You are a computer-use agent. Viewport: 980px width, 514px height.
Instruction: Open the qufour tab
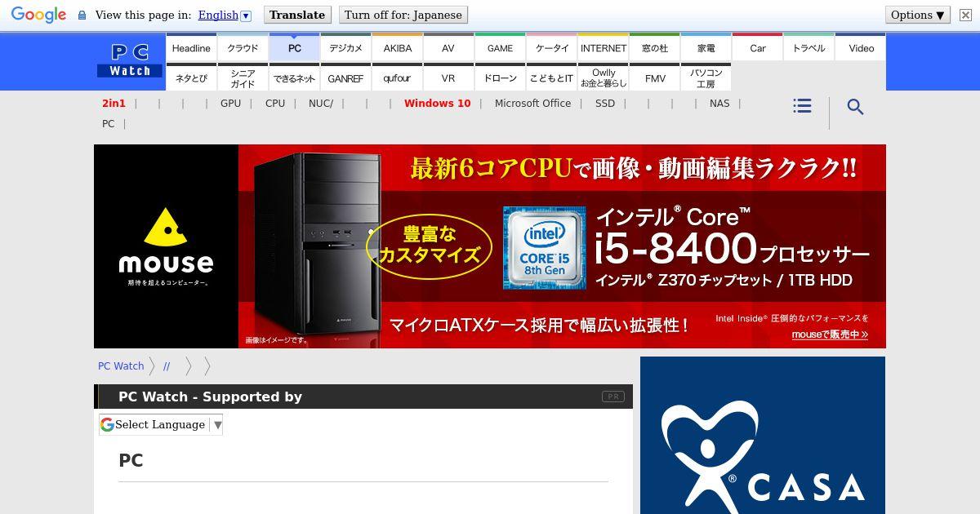point(398,78)
